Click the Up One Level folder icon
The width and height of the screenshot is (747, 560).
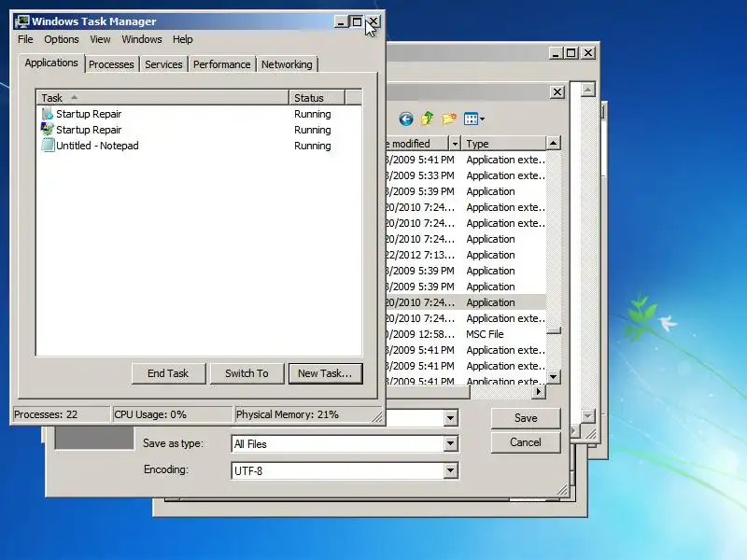[428, 119]
